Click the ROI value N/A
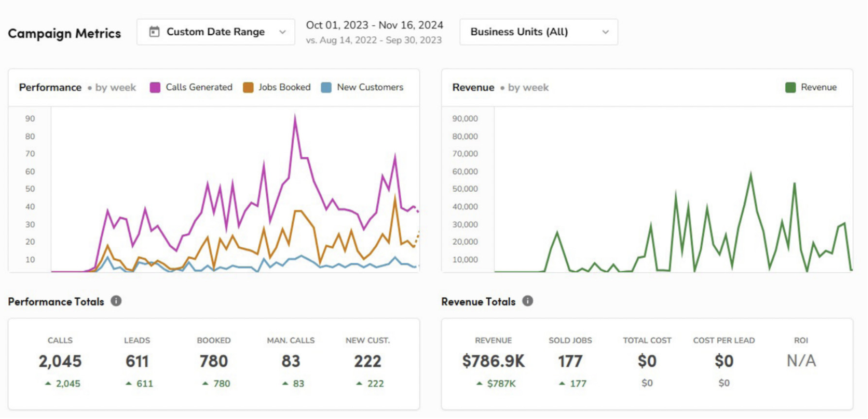This screenshot has width=868, height=419. [801, 361]
